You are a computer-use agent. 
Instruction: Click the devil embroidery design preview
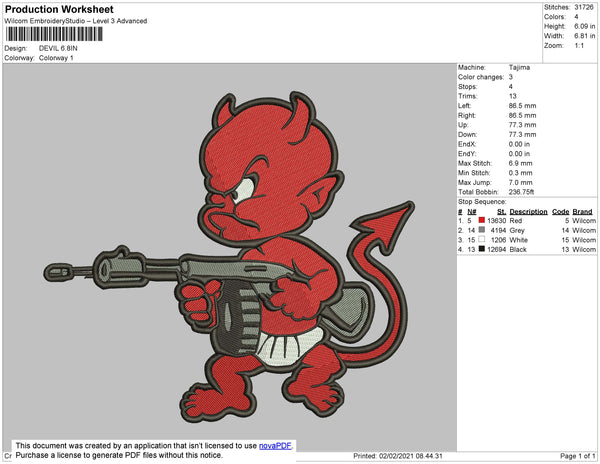[230, 257]
